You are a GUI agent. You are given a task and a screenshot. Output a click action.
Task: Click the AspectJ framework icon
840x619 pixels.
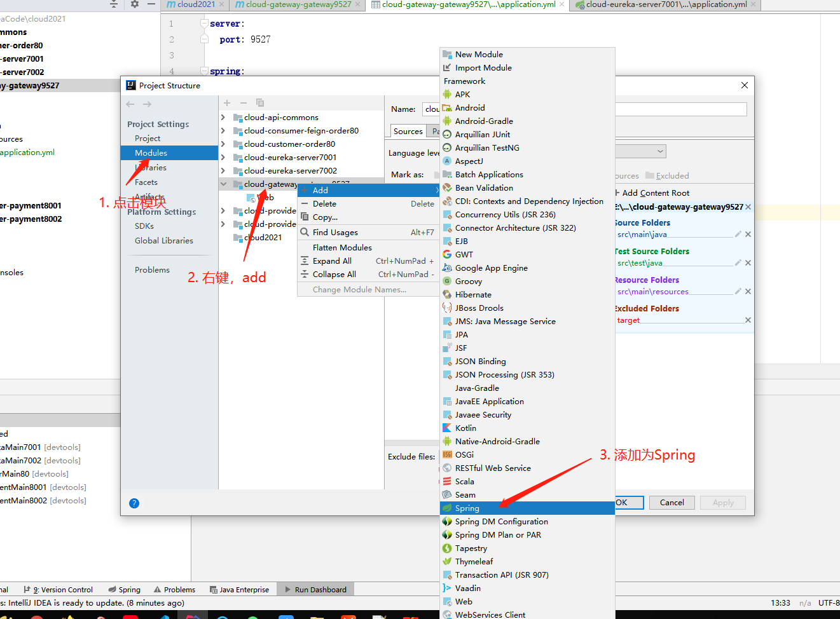click(x=447, y=161)
